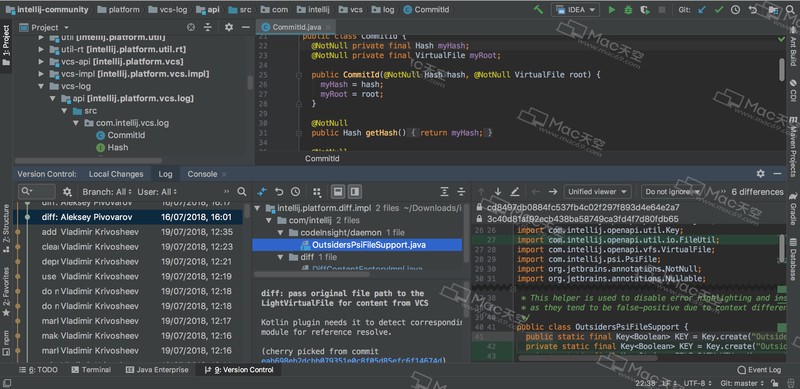The width and height of the screenshot is (800, 389).
Task: Run with coverage shield icon
Action: [x=645, y=10]
